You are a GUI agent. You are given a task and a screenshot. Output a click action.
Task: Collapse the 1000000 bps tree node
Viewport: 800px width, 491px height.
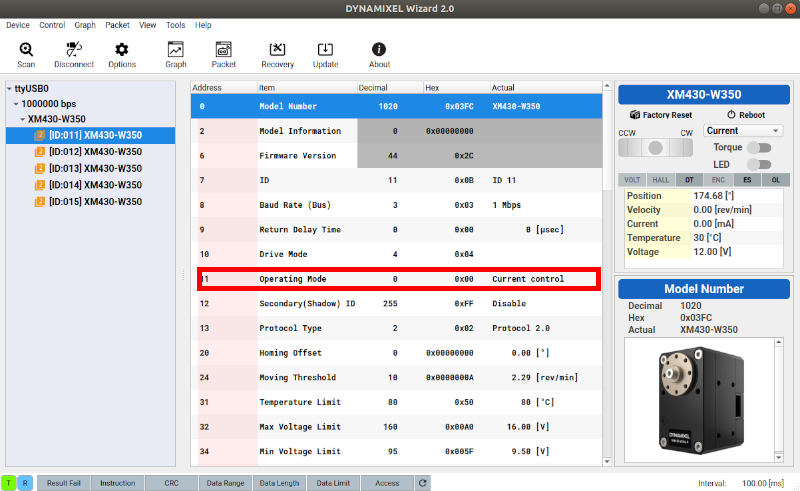(16, 104)
